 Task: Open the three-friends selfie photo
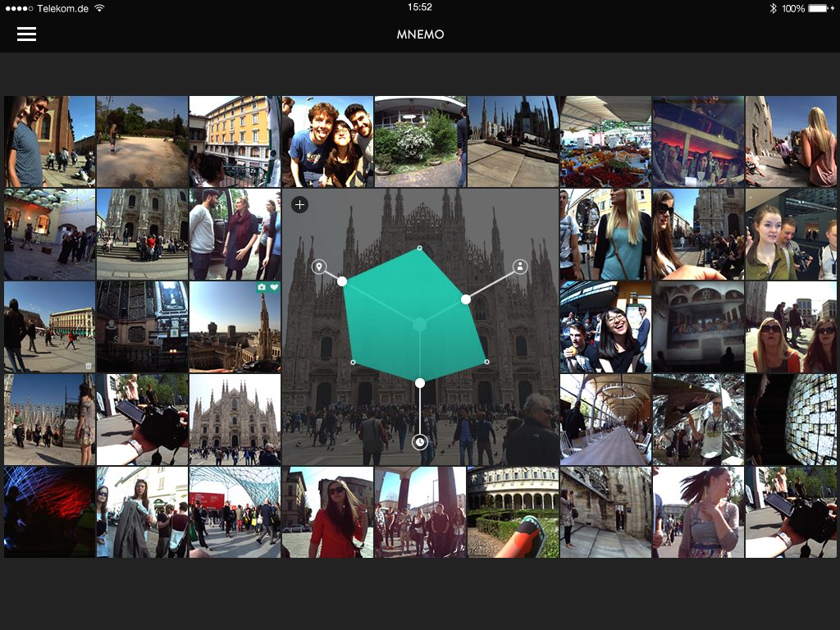point(327,141)
